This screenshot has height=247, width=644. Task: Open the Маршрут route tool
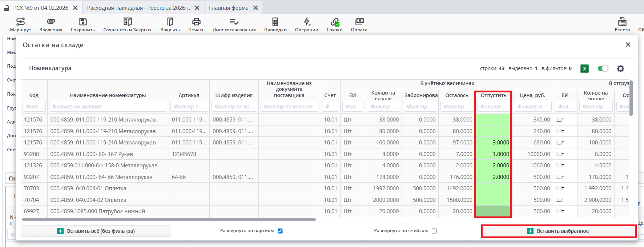[20, 24]
